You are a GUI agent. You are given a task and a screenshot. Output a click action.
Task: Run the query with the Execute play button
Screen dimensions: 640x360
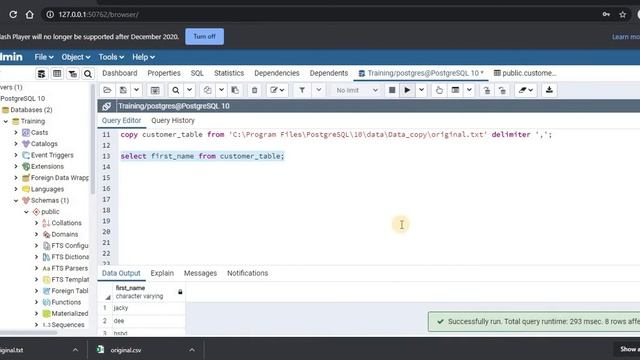(x=407, y=90)
